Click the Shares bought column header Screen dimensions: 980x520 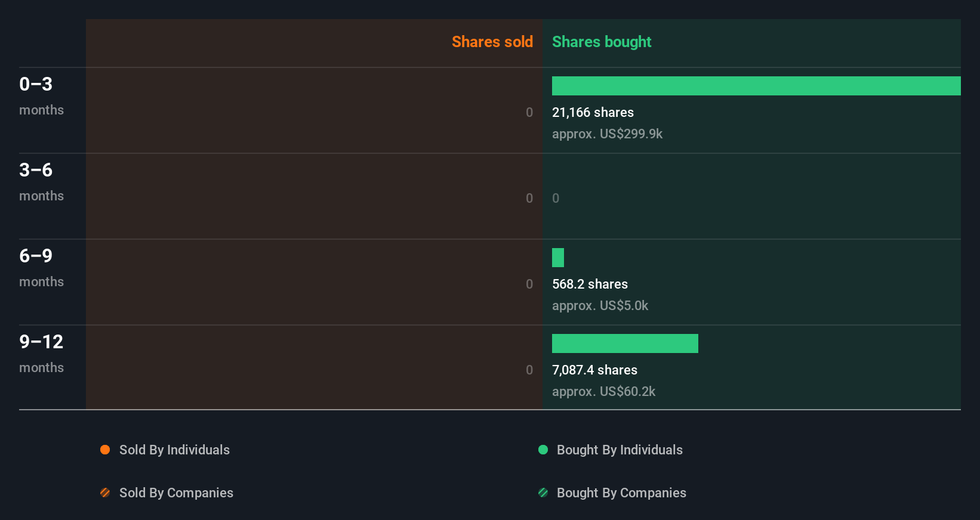coord(602,42)
